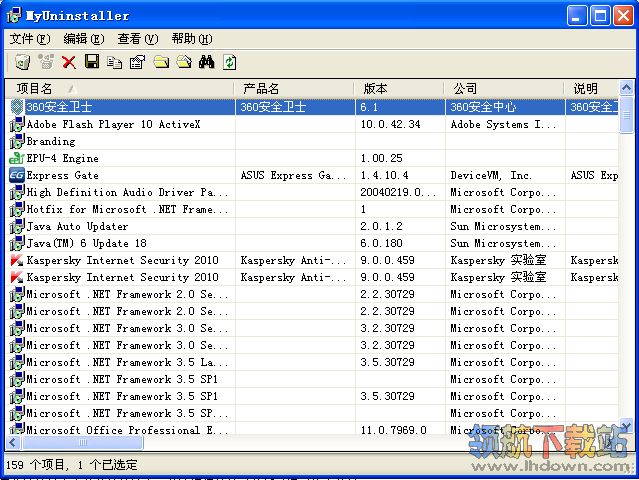Viewport: 639px width, 480px height.
Task: Click the Adobe Systems I... company cell
Action: point(503,124)
